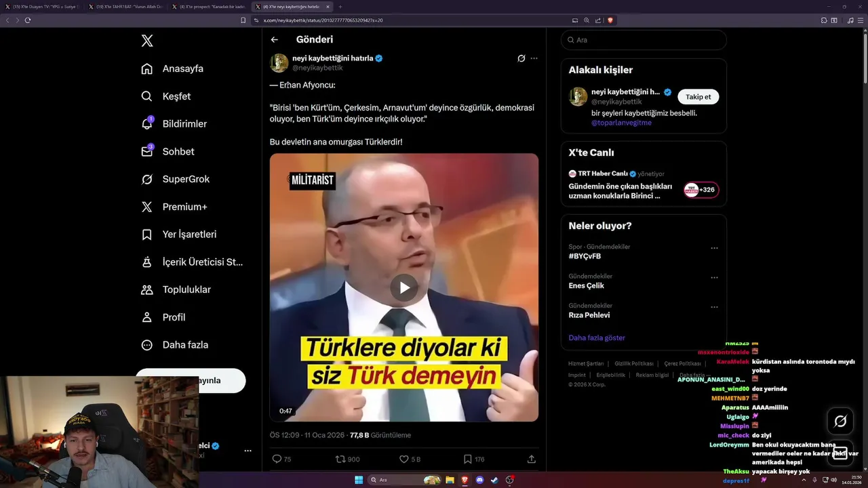Click the icon beside İçerik Üreticisi Stüdyosu

pos(146,262)
